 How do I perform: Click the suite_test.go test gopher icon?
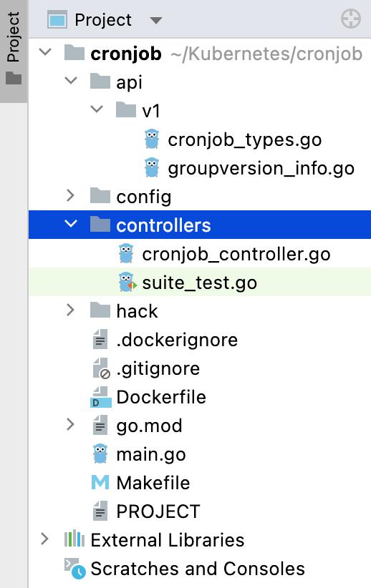pos(127,282)
